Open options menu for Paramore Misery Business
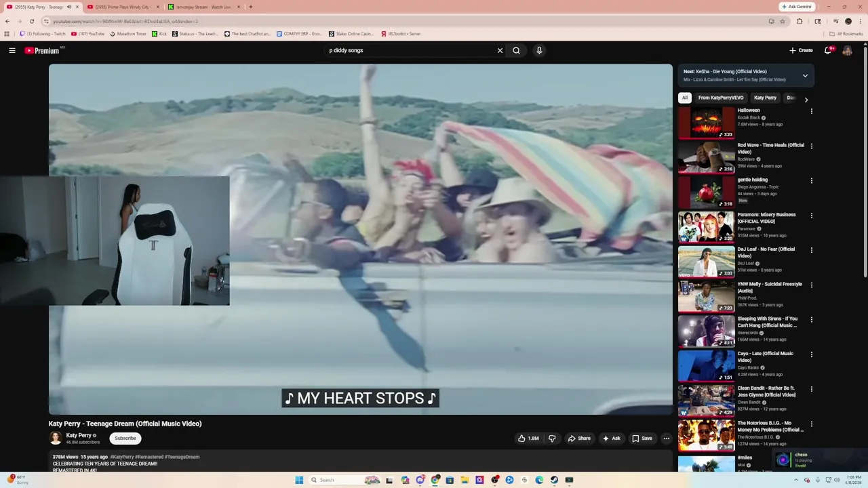The height and width of the screenshot is (488, 868). (812, 216)
